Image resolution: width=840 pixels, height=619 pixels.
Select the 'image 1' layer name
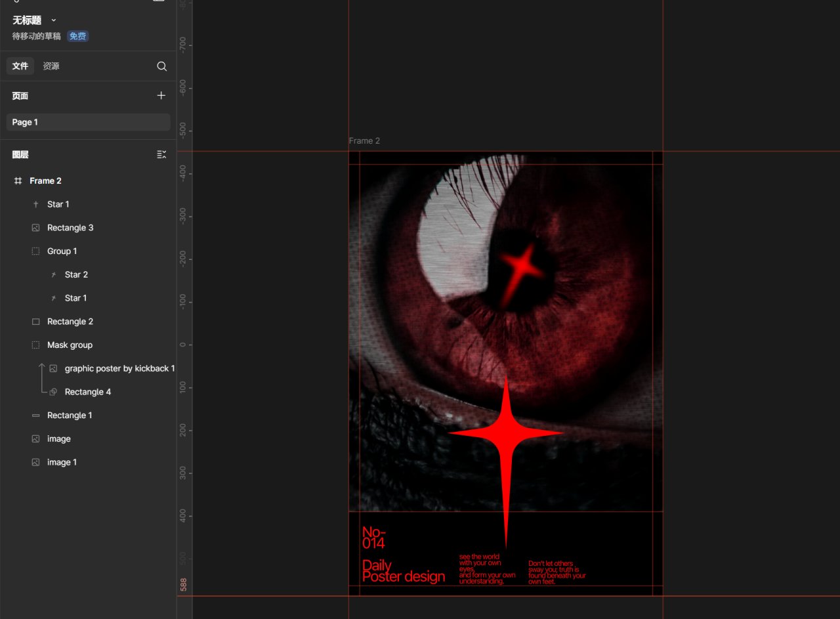[x=62, y=463]
